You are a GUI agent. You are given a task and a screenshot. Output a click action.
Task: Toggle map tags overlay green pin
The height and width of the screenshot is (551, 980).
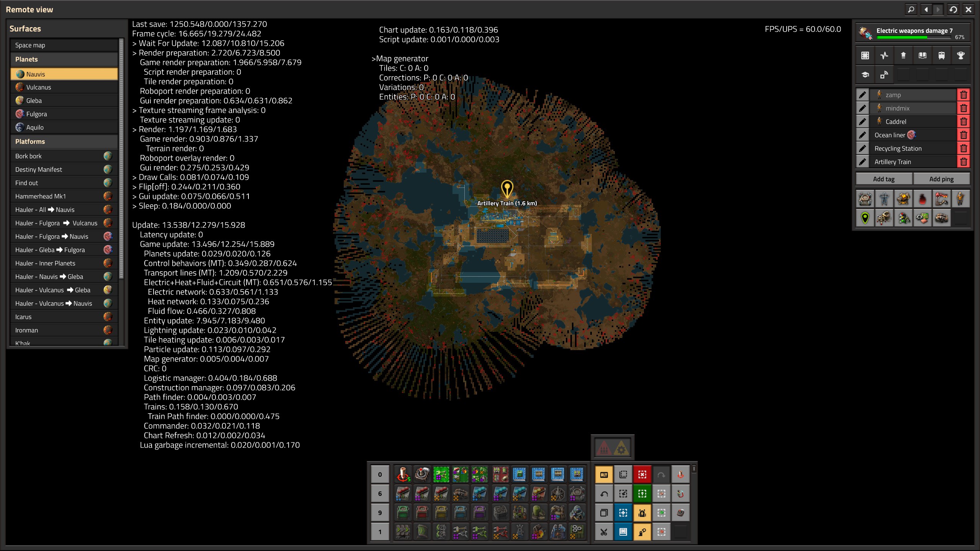865,218
